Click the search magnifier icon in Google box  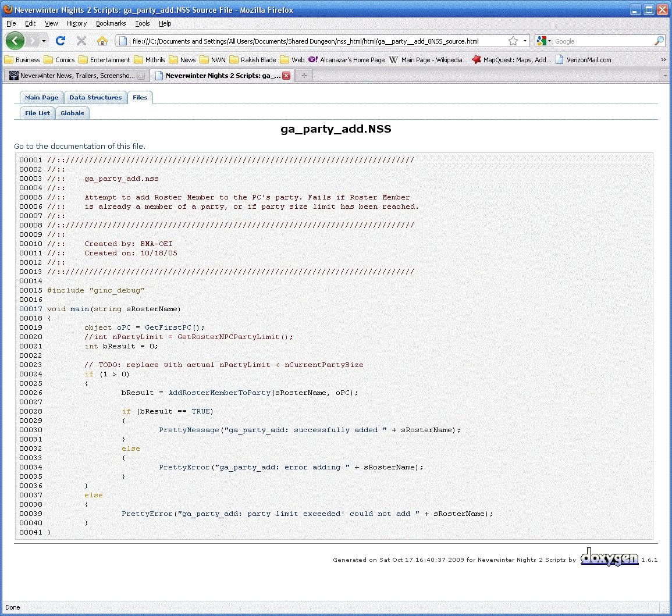pyautogui.click(x=659, y=41)
